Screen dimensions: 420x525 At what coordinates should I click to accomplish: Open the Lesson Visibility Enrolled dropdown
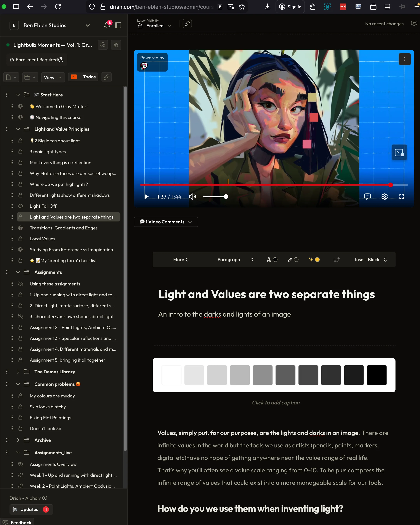pos(155,25)
